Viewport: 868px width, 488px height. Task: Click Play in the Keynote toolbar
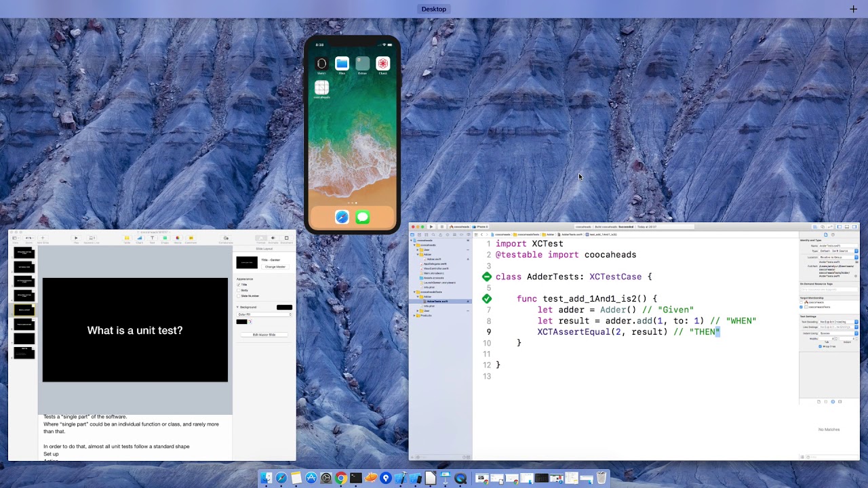pos(76,238)
